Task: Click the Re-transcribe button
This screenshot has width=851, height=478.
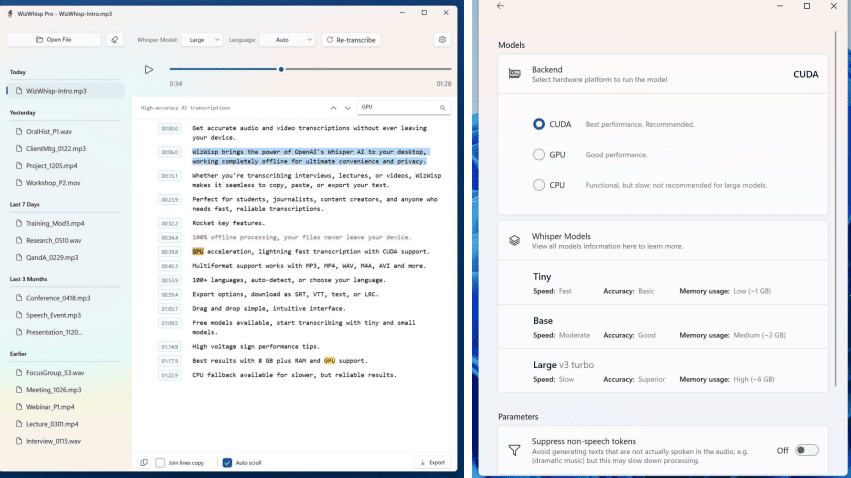Action: point(351,40)
